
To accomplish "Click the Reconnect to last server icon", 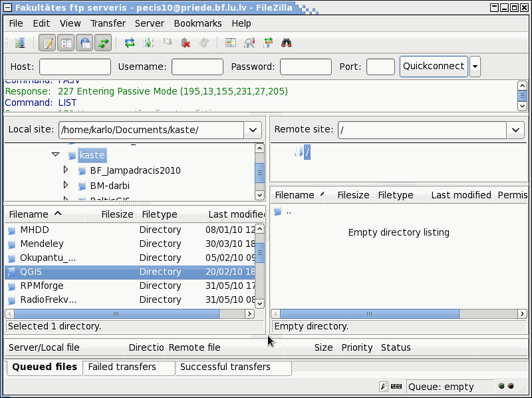I will click(204, 43).
